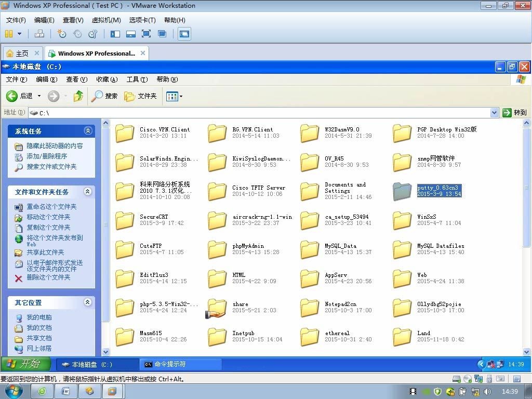The width and height of the screenshot is (532, 399).
Task: Select the Cisco.VPN.Client folder icon
Action: pyautogui.click(x=125, y=133)
